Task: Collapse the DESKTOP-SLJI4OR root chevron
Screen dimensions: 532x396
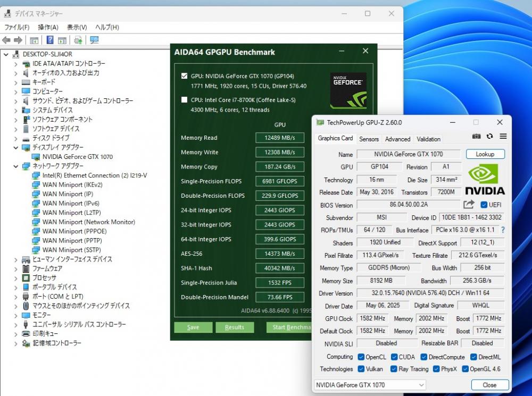Action: [6, 54]
